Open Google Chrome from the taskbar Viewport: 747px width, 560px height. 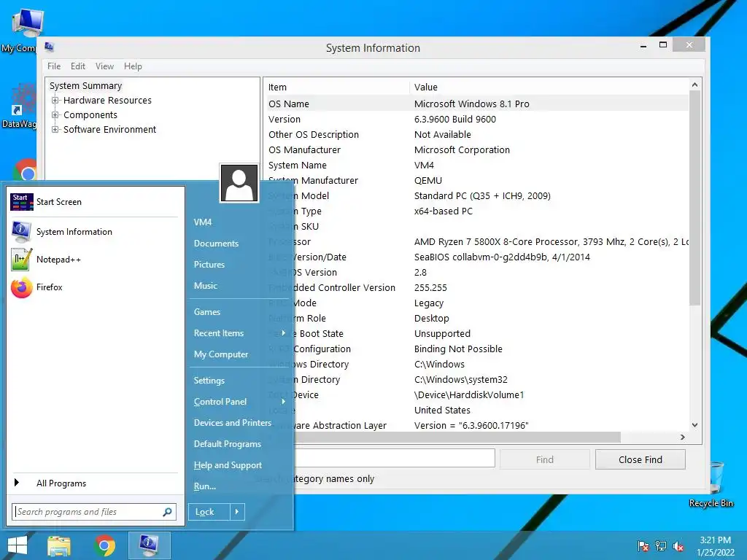104,545
